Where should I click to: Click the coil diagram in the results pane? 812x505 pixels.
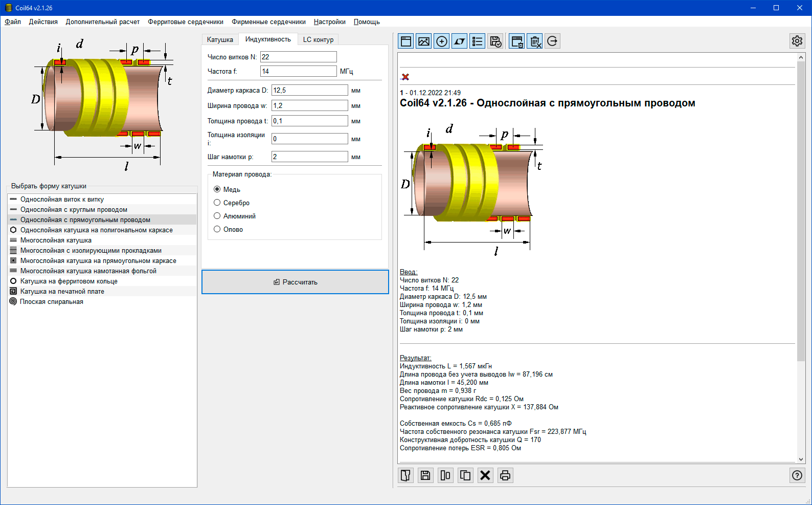(472, 189)
